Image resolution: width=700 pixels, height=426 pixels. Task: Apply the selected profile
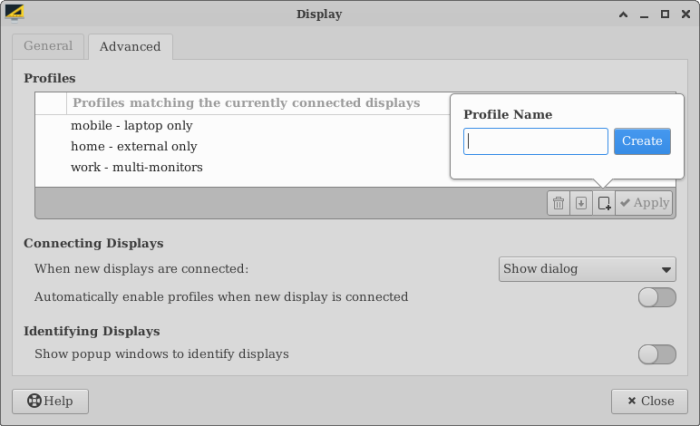pos(644,203)
